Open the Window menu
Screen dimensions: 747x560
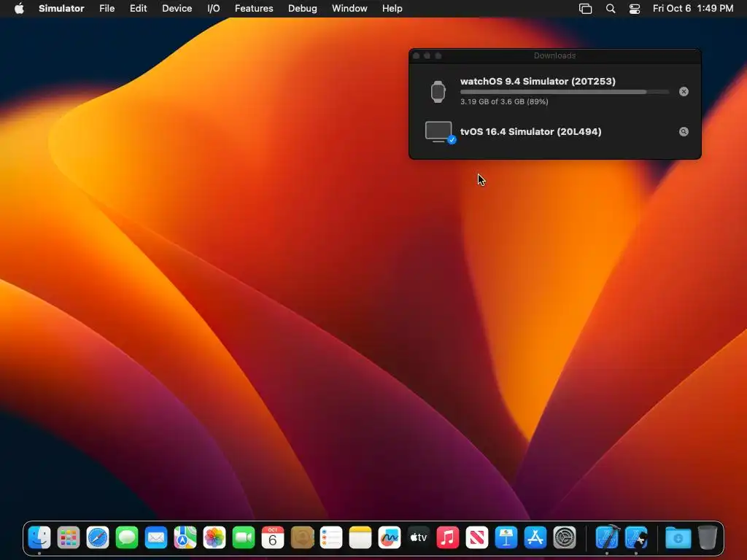[349, 9]
